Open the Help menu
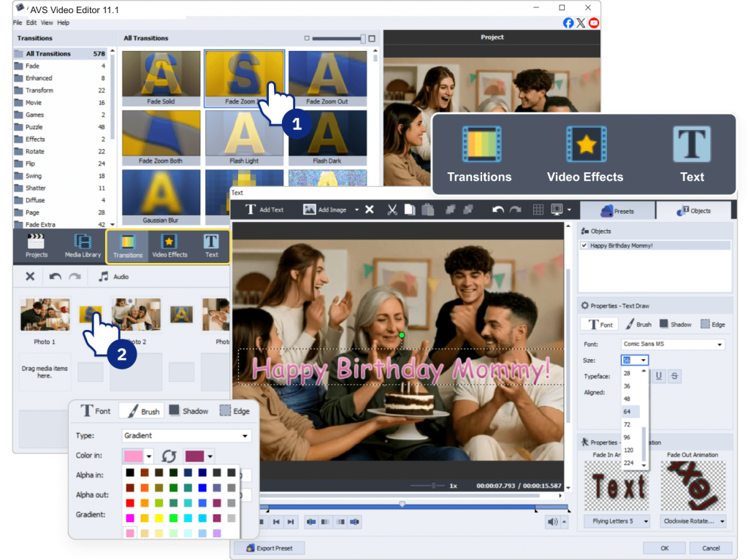Screen dimensions: 748x560 pyautogui.click(x=63, y=23)
